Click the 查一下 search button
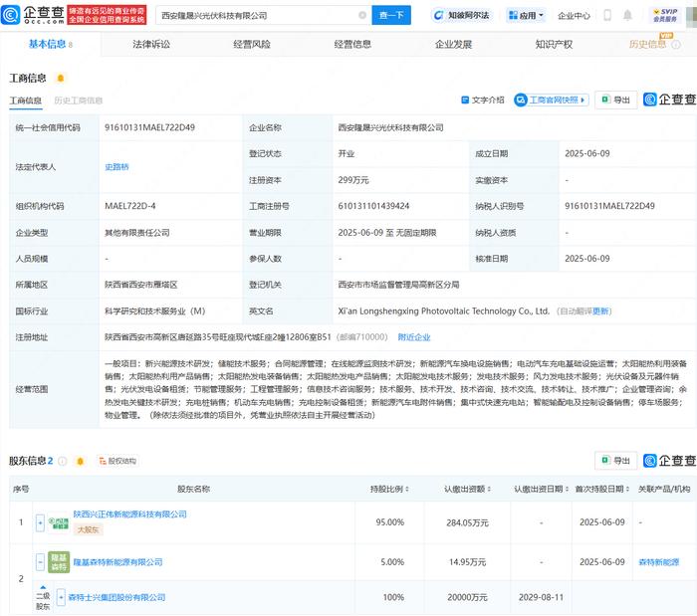The width and height of the screenshot is (697, 616). [x=391, y=15]
